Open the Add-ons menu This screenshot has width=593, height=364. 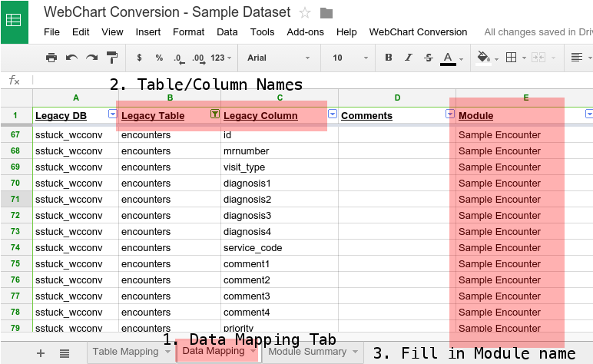coord(305,32)
